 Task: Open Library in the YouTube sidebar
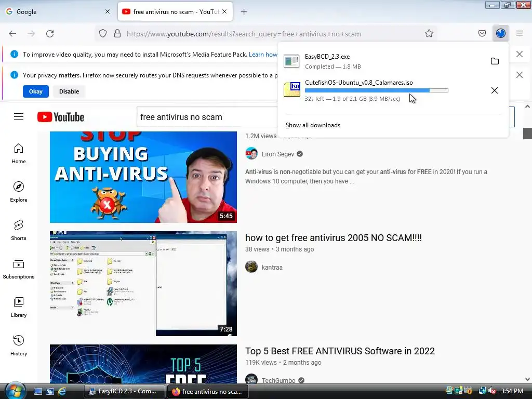tap(19, 308)
